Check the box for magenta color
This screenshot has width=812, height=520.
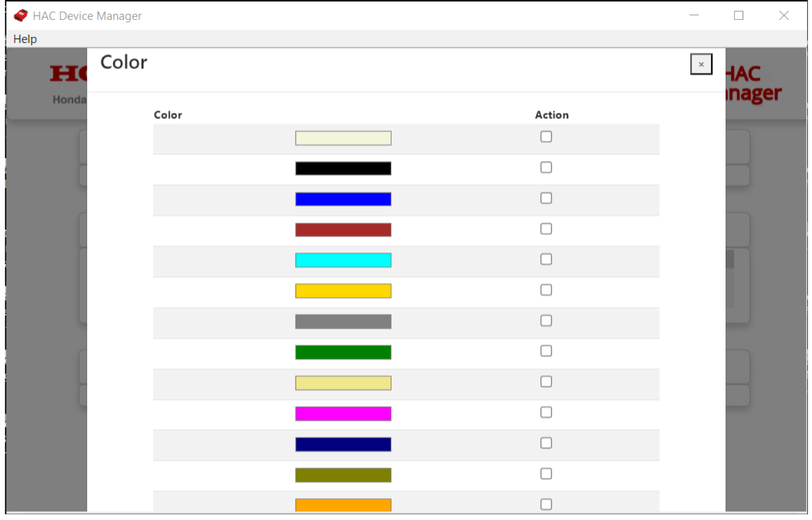coord(546,412)
